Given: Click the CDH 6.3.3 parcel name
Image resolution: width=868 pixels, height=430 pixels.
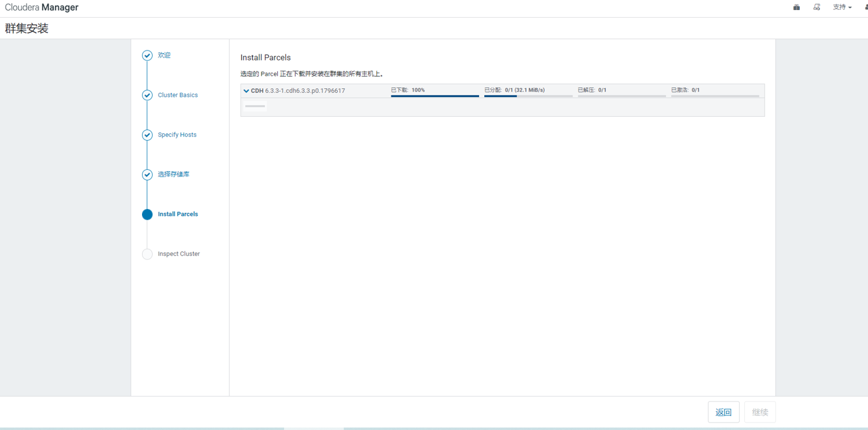Looking at the screenshot, I should (x=298, y=91).
